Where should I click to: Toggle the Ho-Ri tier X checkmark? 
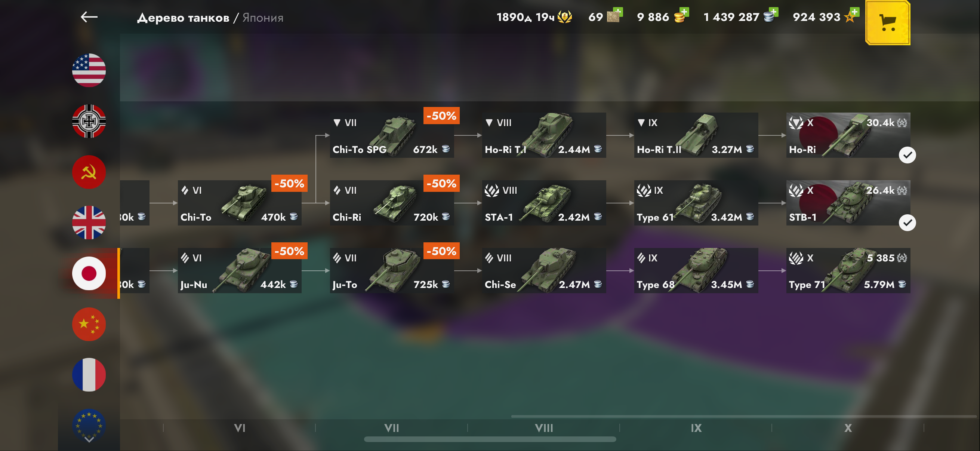pos(907,155)
